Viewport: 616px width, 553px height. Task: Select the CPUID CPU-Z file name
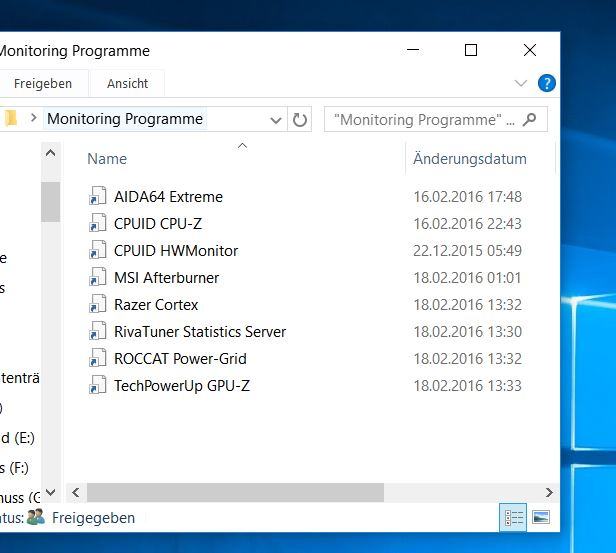158,223
